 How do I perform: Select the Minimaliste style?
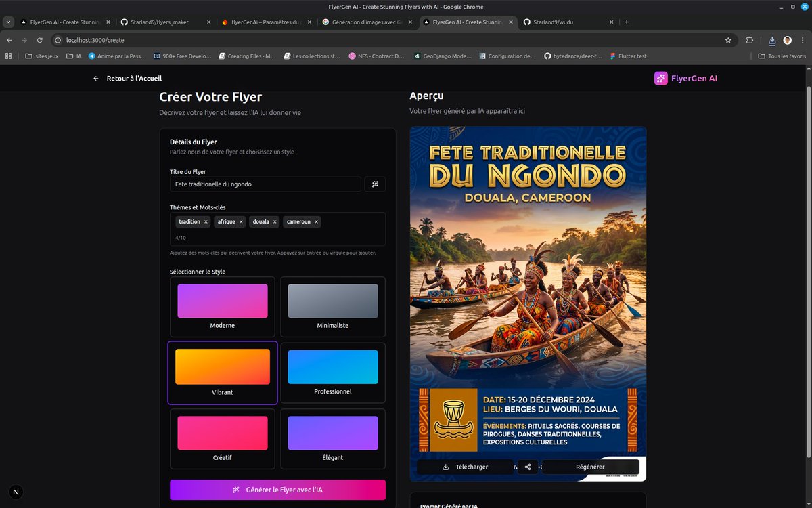click(x=332, y=306)
